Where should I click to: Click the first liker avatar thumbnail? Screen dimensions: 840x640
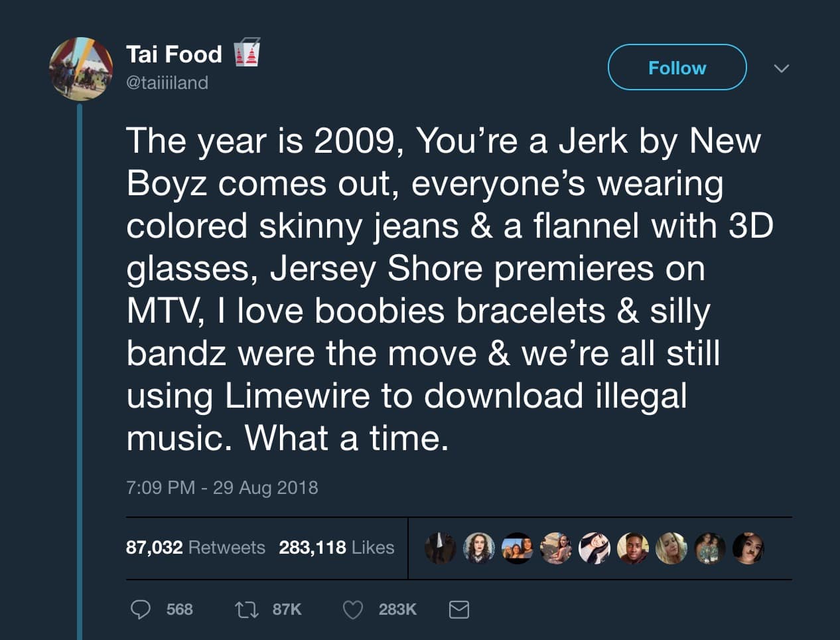click(x=441, y=548)
